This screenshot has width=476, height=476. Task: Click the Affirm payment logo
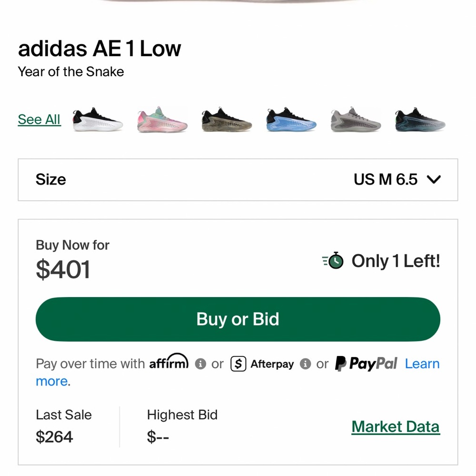(169, 363)
